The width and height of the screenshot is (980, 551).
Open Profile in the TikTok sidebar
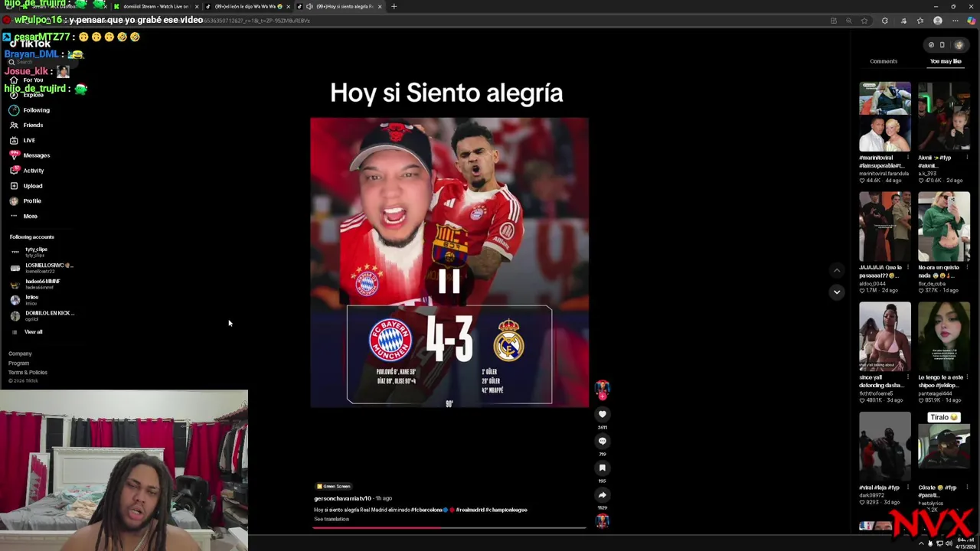tap(25, 201)
